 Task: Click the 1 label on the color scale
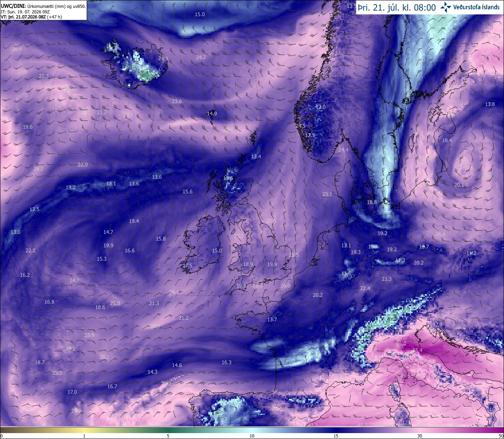(84, 436)
